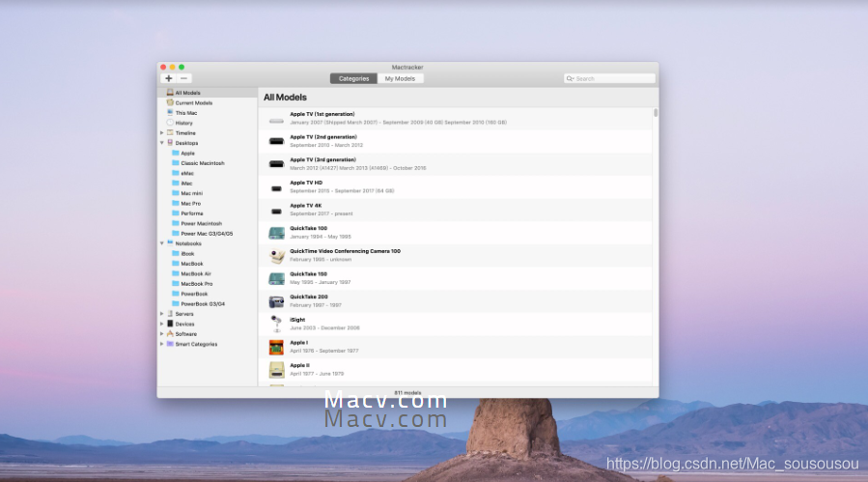Viewport: 868px width, 482px height.
Task: Click the QuickTake 200 camera icon
Action: (x=276, y=301)
